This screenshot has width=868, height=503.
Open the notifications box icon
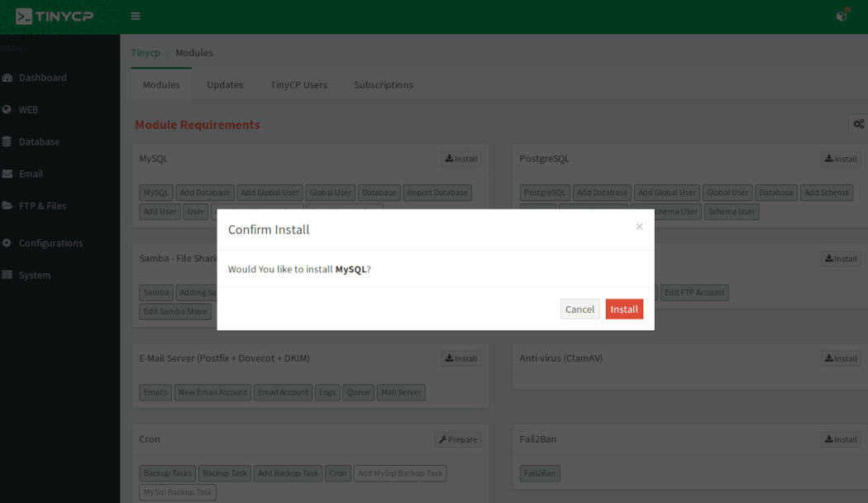pyautogui.click(x=842, y=16)
